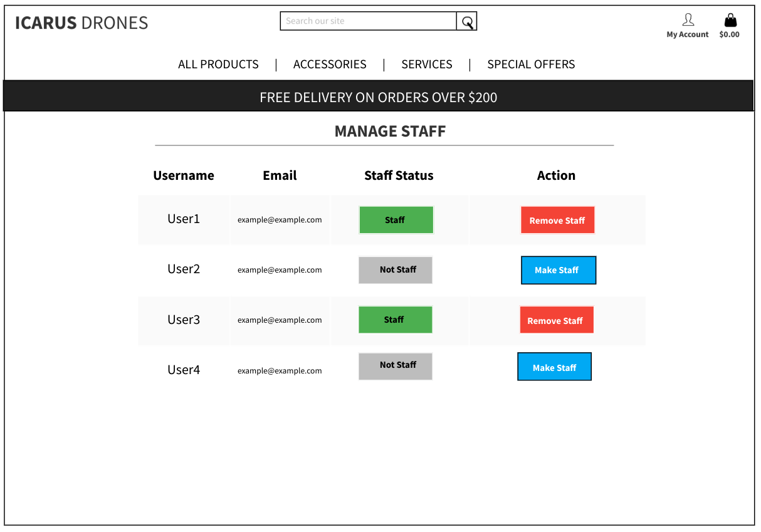Toggle User3's Staff status badge

(x=395, y=319)
